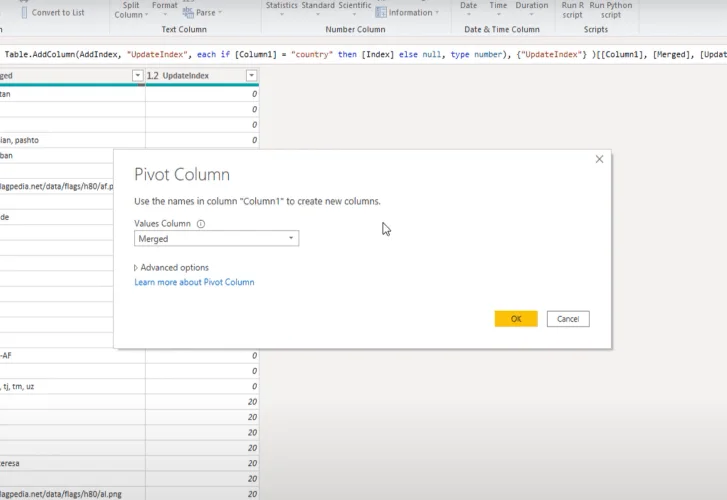727x500 pixels.
Task: Select the '-AF' cell in Merged column
Action: click(x=72, y=356)
